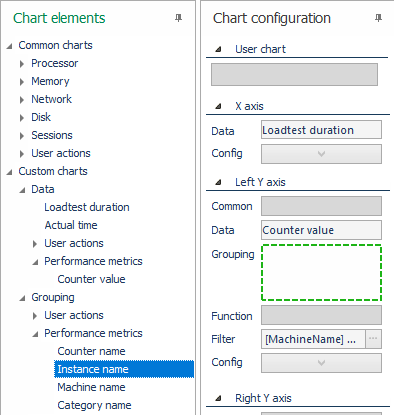Select the Actual time tree item
Image resolution: width=394 pixels, height=415 pixels.
pyautogui.click(x=71, y=225)
